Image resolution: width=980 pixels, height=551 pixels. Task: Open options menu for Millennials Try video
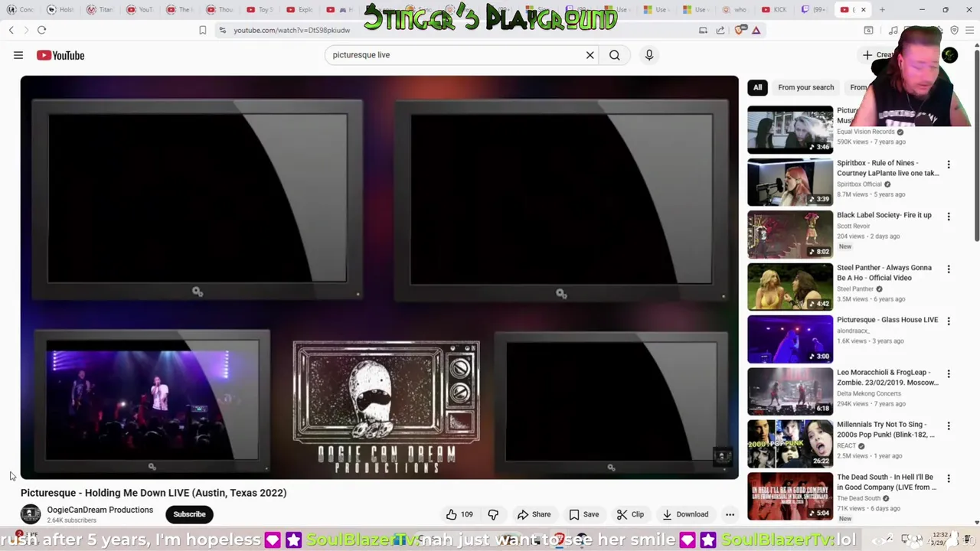(949, 426)
